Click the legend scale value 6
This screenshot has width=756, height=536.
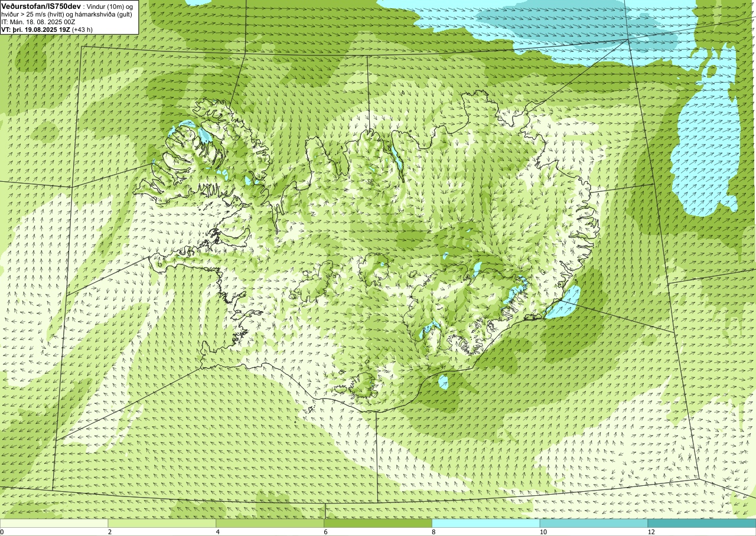click(x=326, y=532)
